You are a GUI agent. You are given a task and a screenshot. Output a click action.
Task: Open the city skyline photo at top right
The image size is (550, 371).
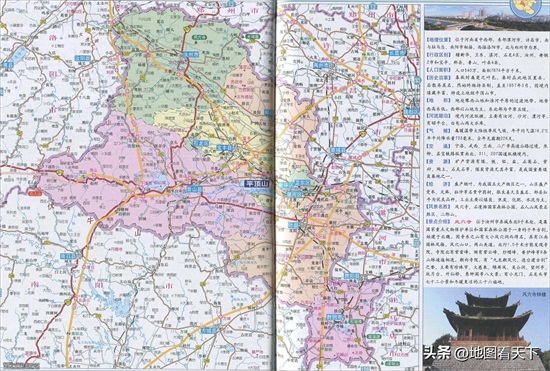click(487, 18)
